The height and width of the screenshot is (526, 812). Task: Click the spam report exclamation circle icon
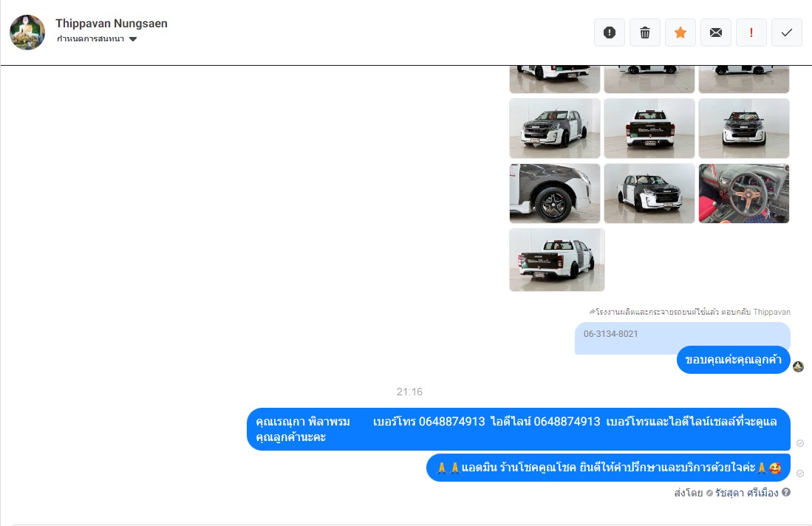pyautogui.click(x=610, y=33)
